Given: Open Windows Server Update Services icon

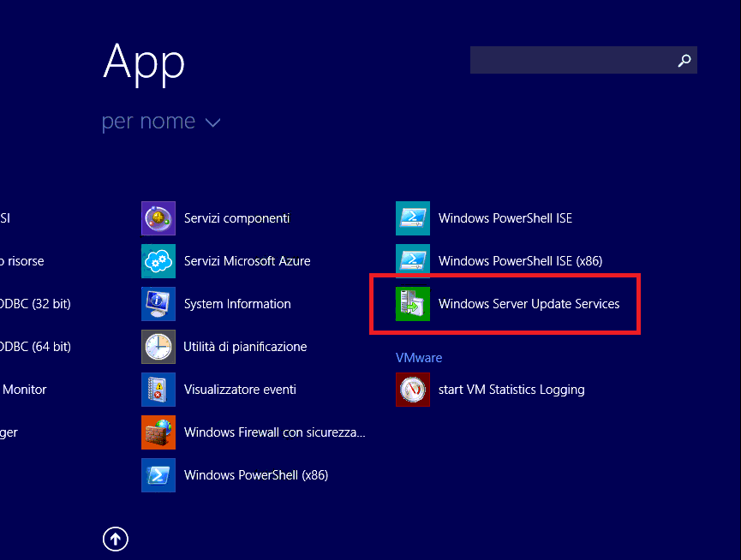Looking at the screenshot, I should (x=413, y=304).
